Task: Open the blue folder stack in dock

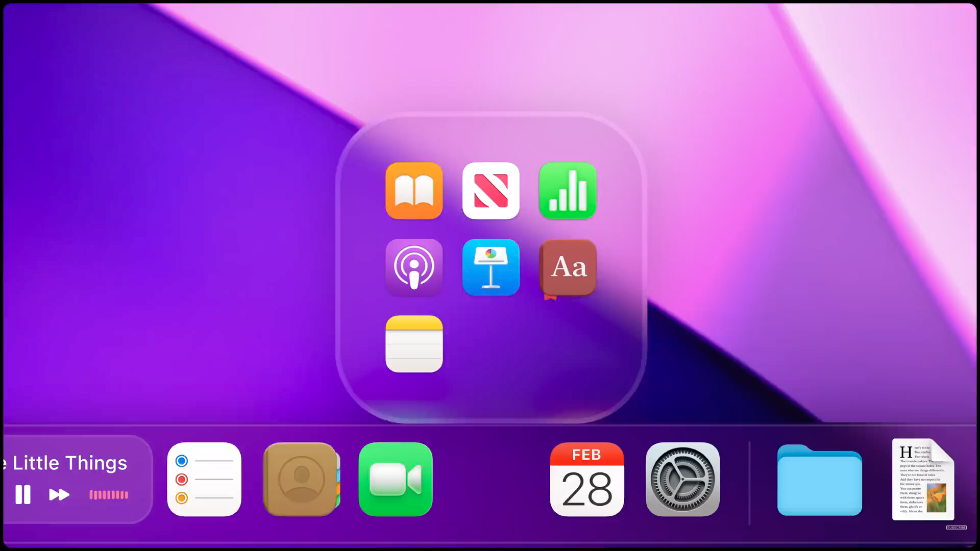Action: [819, 481]
